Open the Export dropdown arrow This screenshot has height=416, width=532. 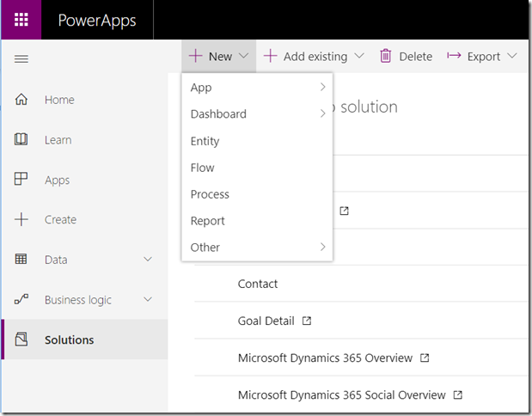(512, 56)
